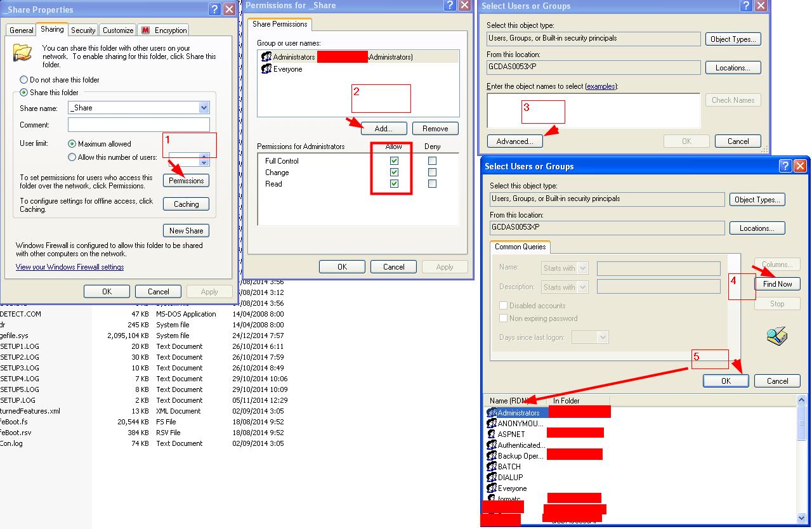This screenshot has width=812, height=529.
Task: Click the McAfee icon on Encryption tab
Action: [x=145, y=30]
